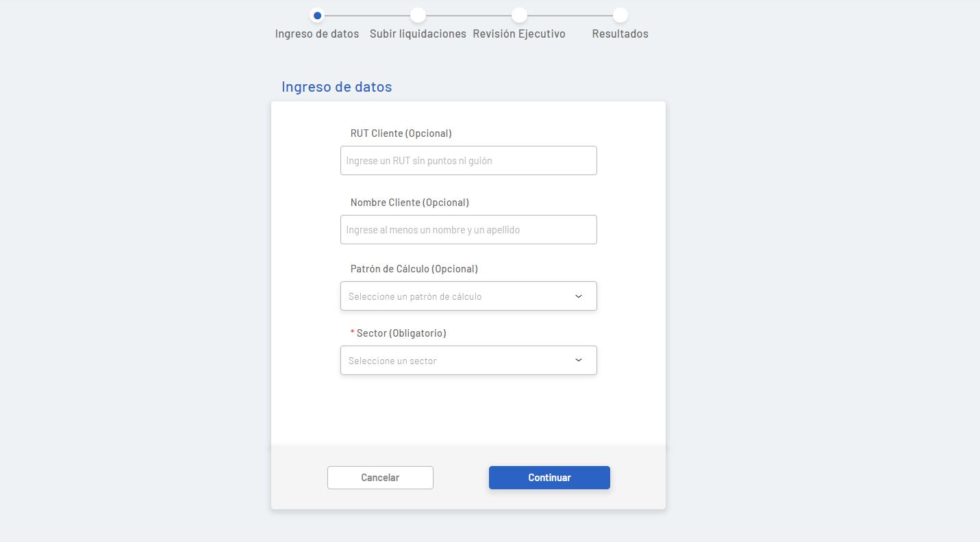The width and height of the screenshot is (980, 542).
Task: Click the Resultados step circle
Action: click(620, 15)
